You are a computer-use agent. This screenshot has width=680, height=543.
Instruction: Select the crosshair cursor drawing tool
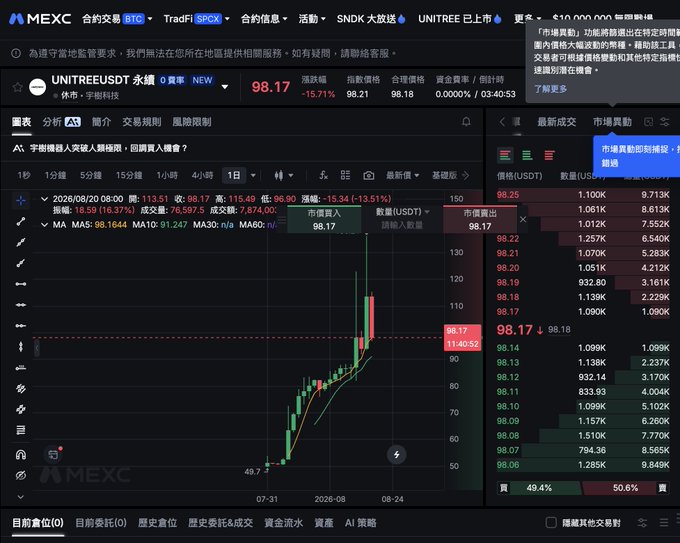[20, 200]
